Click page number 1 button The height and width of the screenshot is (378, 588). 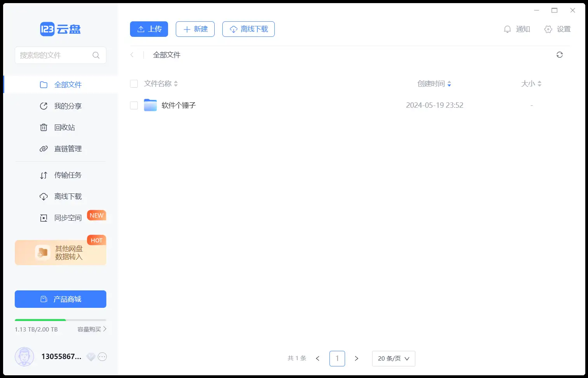click(337, 359)
